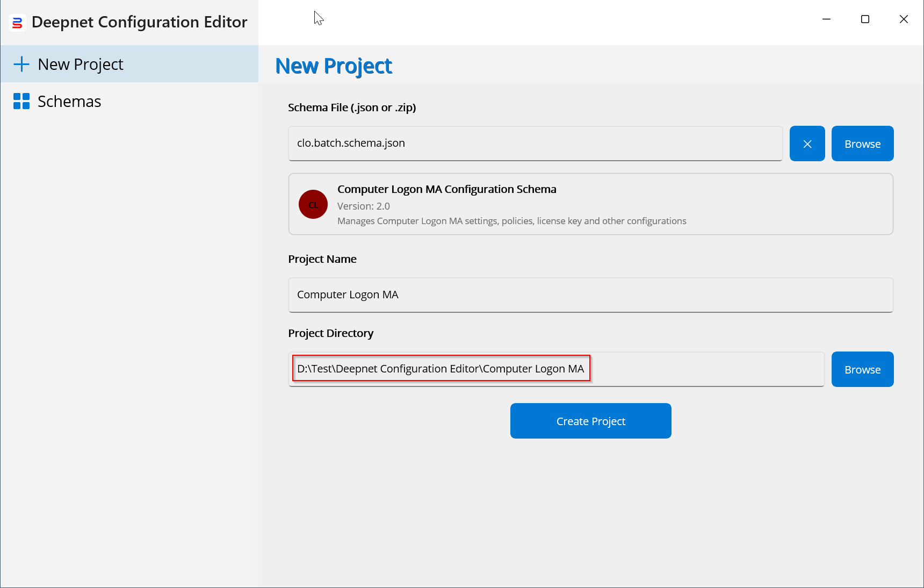Viewport: 924px width, 588px height.
Task: Click into the Schema File text field
Action: pyautogui.click(x=535, y=144)
